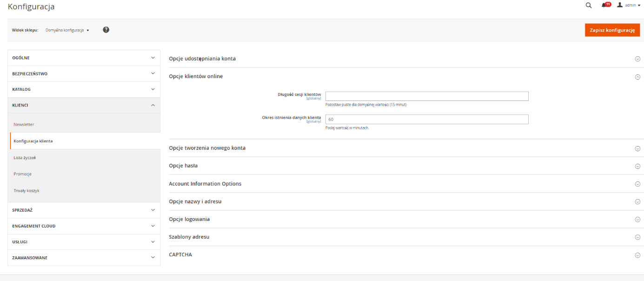Click Opcje logowania heading

(190, 219)
